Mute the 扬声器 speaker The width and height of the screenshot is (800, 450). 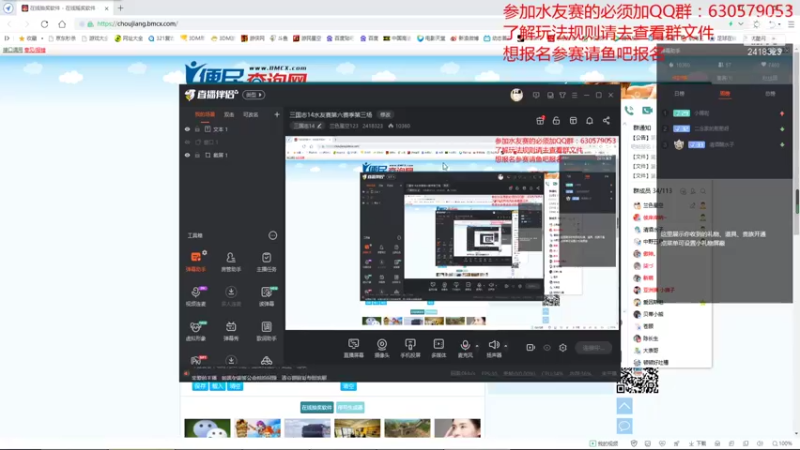(493, 348)
